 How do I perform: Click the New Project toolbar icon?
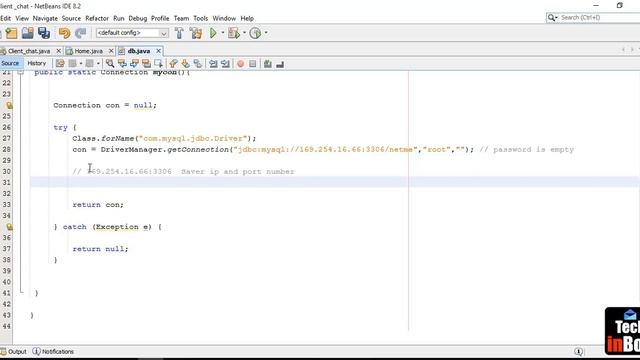tap(11, 33)
